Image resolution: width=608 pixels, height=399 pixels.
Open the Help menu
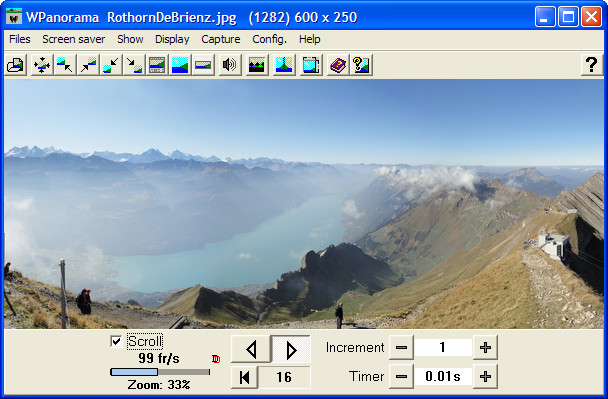(309, 39)
